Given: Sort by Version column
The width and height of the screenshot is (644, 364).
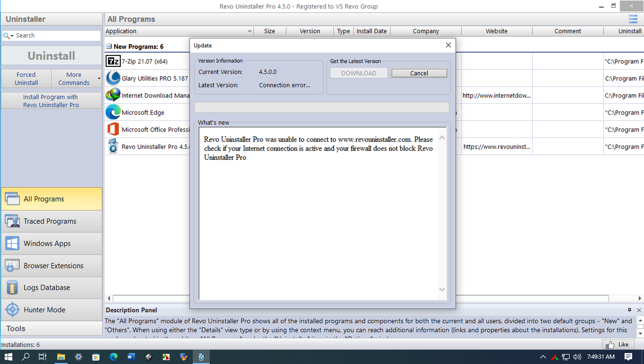Looking at the screenshot, I should coord(310,31).
